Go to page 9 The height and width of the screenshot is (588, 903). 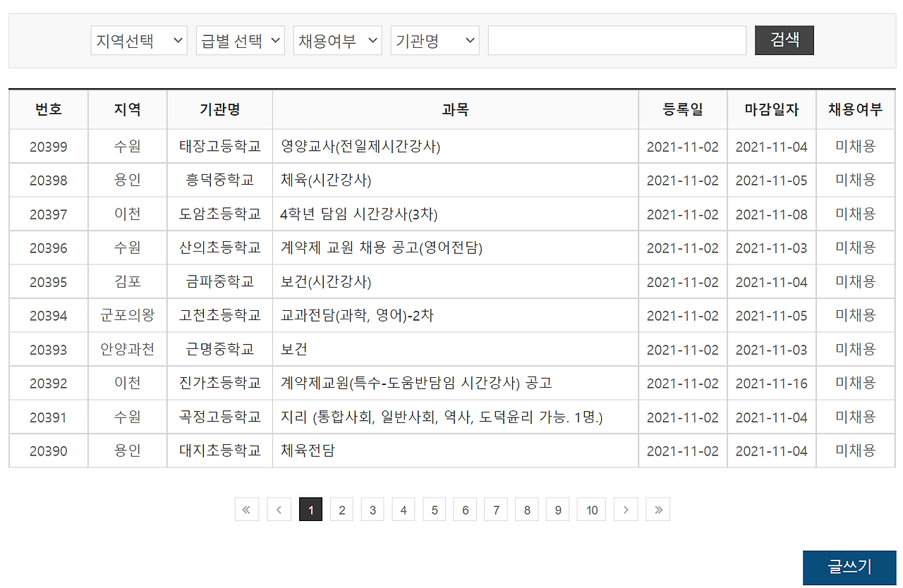coord(558,509)
